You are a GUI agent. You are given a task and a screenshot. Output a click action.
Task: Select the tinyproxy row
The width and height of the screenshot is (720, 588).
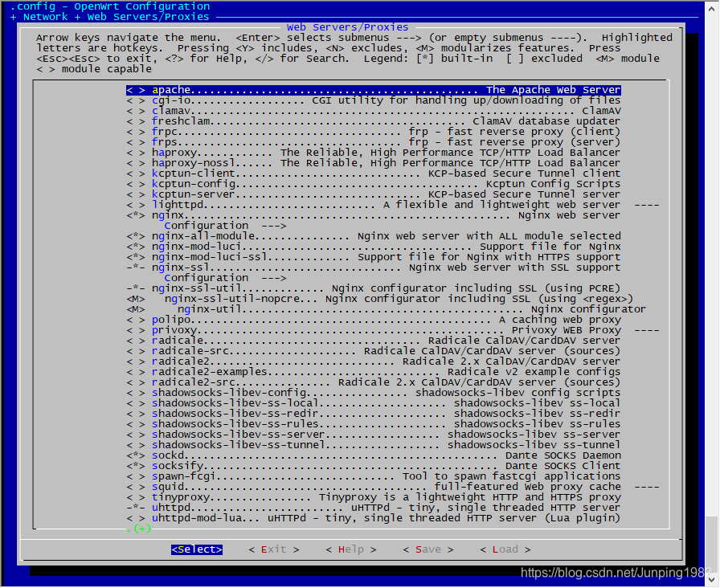coord(374,497)
